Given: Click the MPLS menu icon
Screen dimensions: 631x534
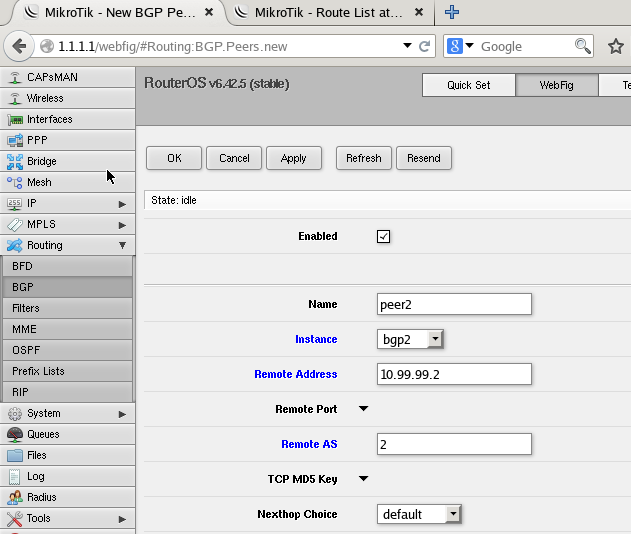Looking at the screenshot, I should click(15, 225).
